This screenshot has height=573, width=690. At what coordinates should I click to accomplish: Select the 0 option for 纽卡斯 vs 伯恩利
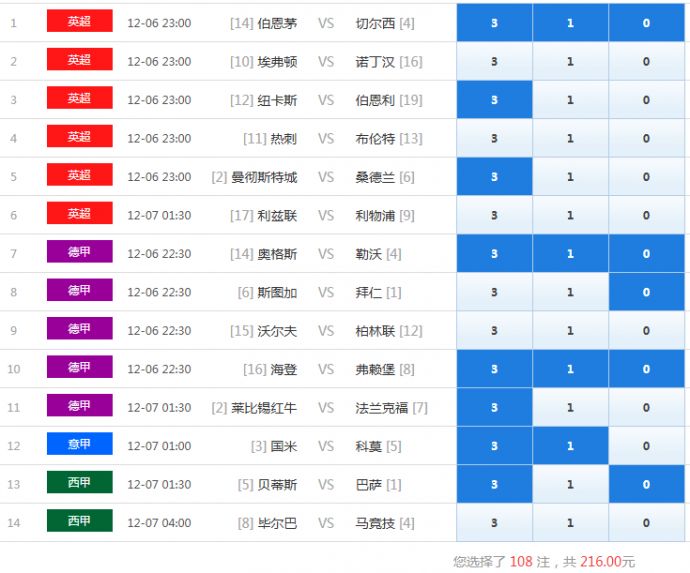click(x=646, y=100)
